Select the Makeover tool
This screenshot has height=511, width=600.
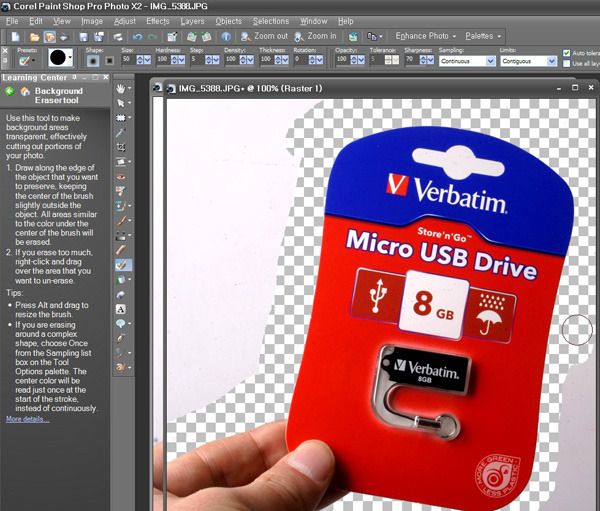click(x=121, y=191)
